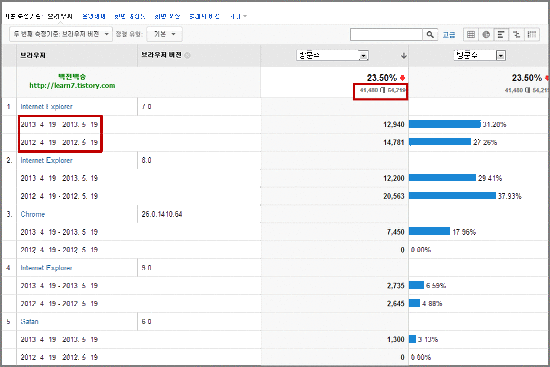Screen dimensions: 550x367
Task: Select version cell 6.0 in the Safari row
Action: pos(147,321)
